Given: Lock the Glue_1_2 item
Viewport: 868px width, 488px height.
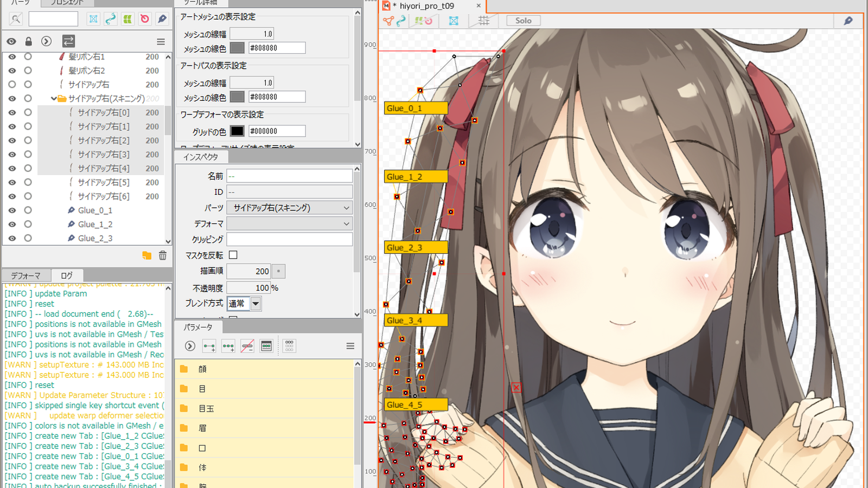Looking at the screenshot, I should 28,224.
